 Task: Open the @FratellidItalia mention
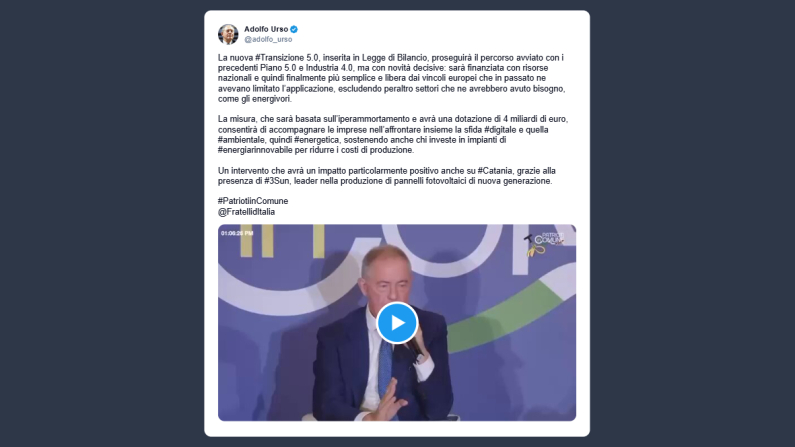coord(246,212)
